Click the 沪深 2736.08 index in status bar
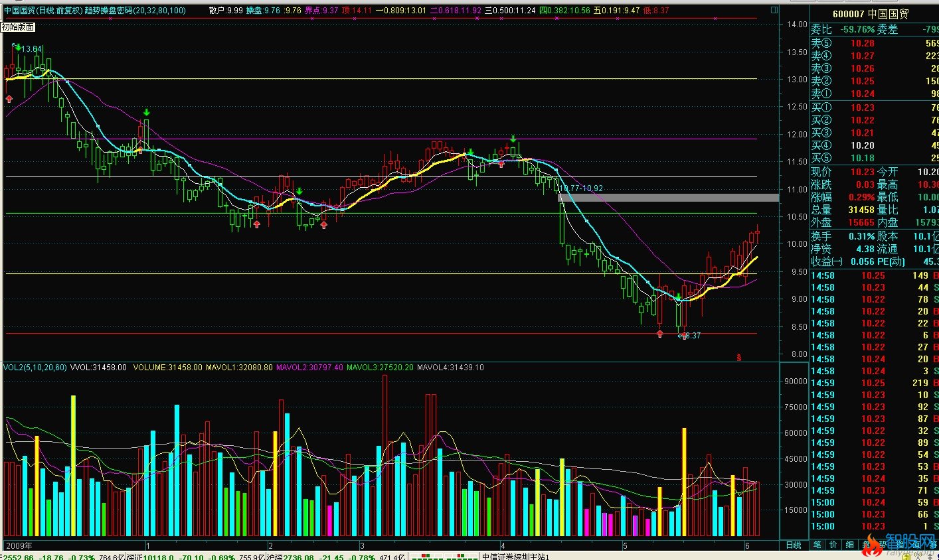Viewport: 939px width, 560px height. tap(290, 557)
